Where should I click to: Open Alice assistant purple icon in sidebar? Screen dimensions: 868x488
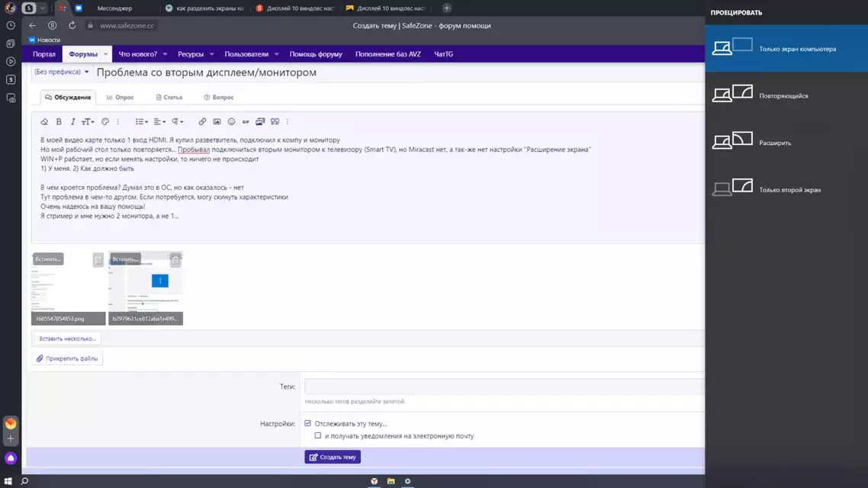pyautogui.click(x=11, y=458)
